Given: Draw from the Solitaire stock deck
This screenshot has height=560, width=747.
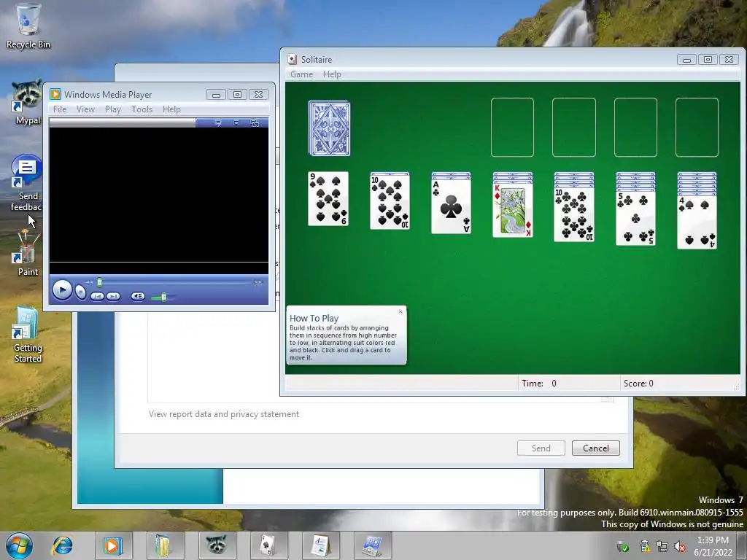Looking at the screenshot, I should [329, 128].
